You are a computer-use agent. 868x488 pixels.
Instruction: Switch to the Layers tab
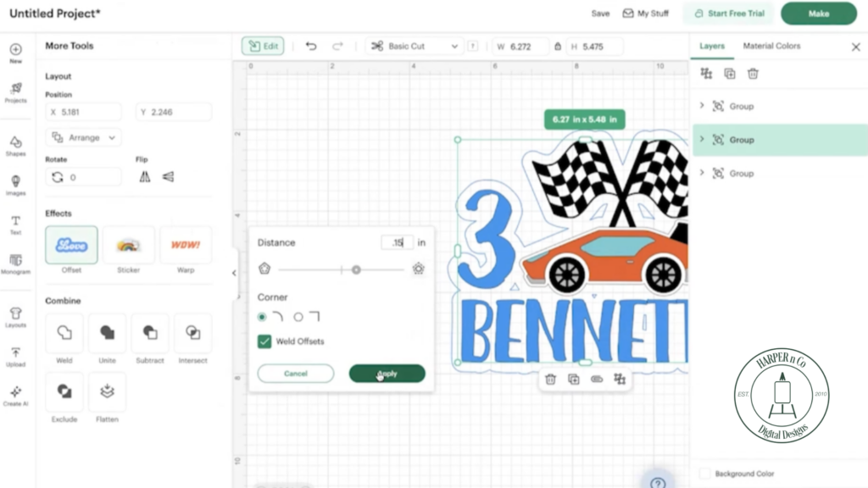point(712,46)
